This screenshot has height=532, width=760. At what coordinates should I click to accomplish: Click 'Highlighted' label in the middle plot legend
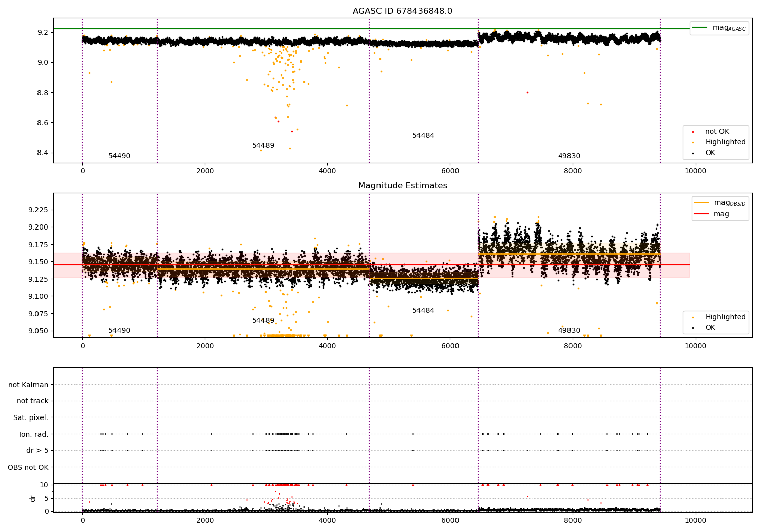725,317
